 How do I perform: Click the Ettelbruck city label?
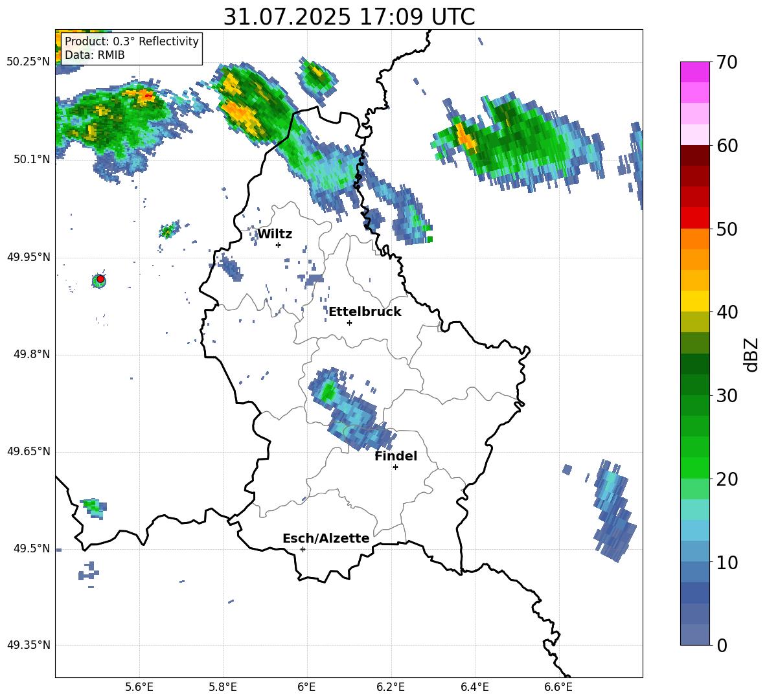tap(365, 312)
